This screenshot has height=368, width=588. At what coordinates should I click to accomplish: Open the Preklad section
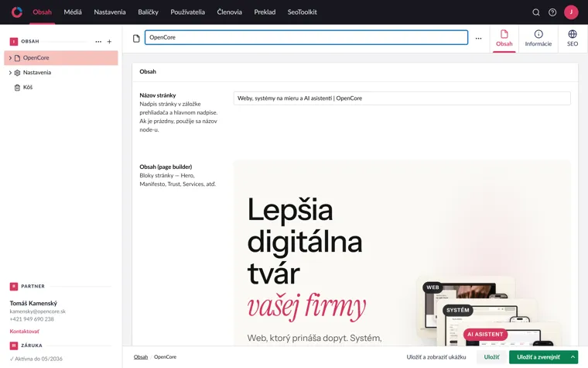265,12
